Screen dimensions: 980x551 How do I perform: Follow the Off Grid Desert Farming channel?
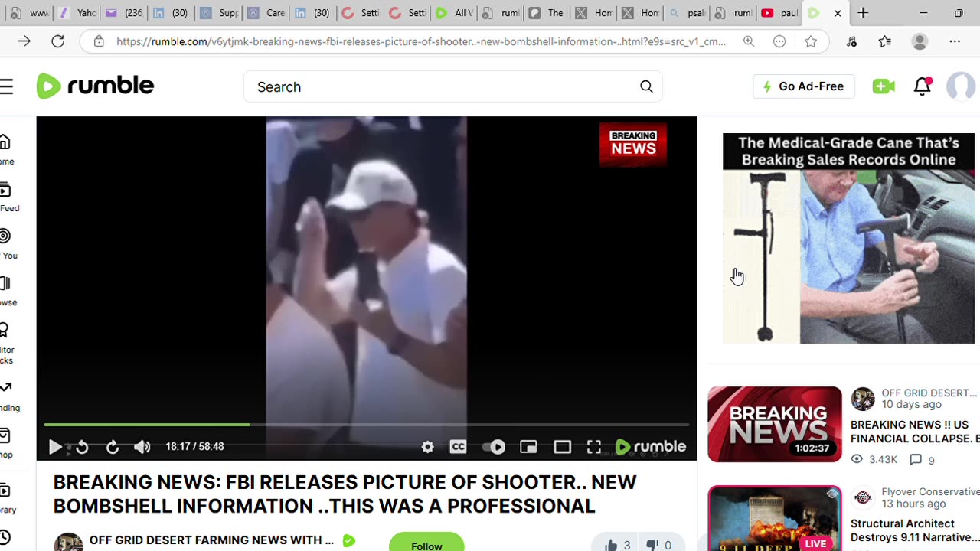426,543
